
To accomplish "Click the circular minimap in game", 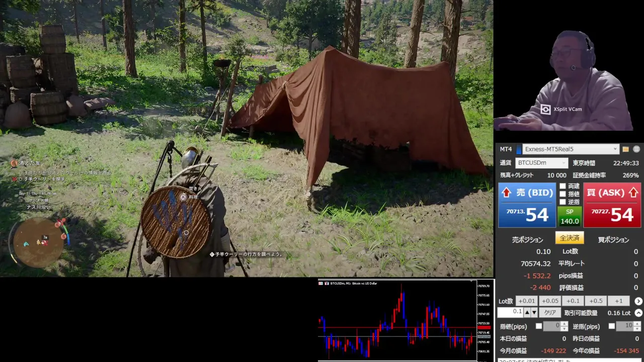I will point(39,243).
